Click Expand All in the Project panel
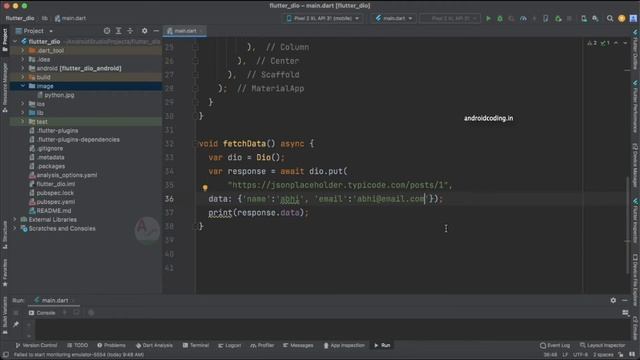 point(118,31)
